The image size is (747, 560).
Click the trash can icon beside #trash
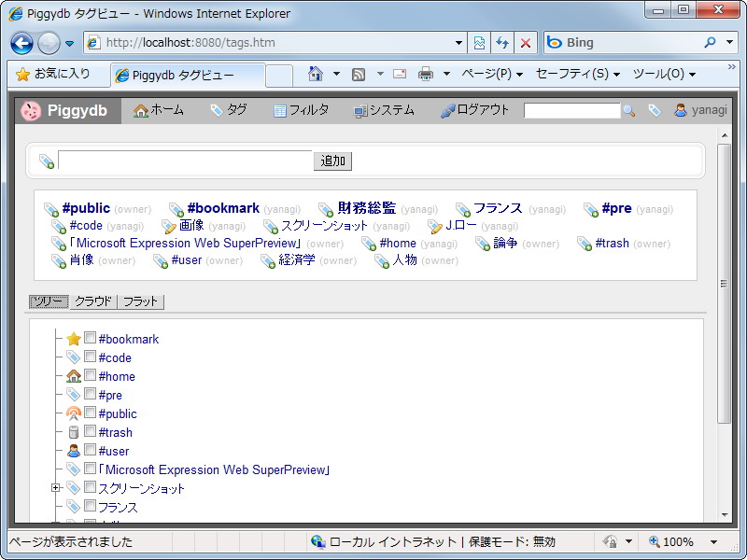click(x=74, y=432)
